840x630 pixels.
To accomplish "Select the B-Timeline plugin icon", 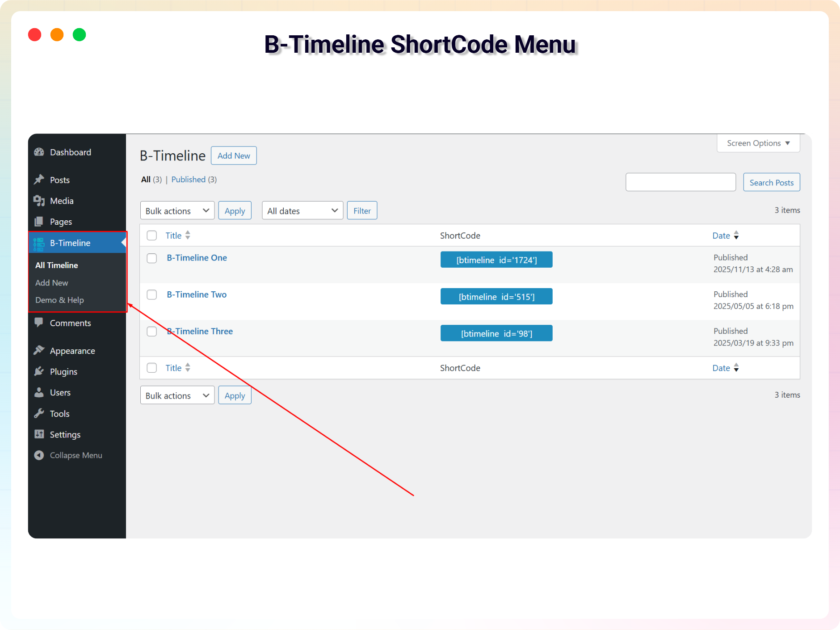I will click(39, 243).
